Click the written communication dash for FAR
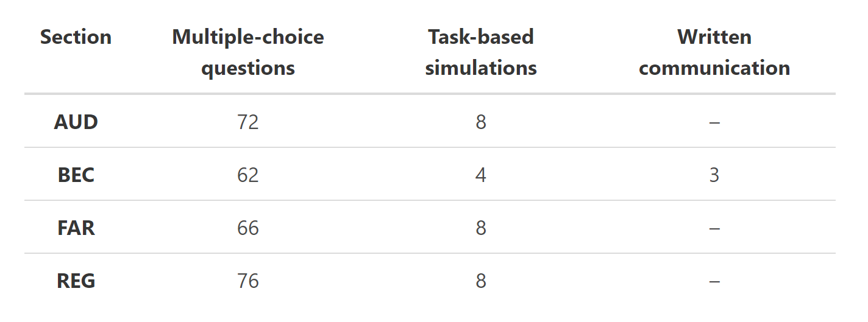Viewport: 868px width, 322px height. (714, 228)
